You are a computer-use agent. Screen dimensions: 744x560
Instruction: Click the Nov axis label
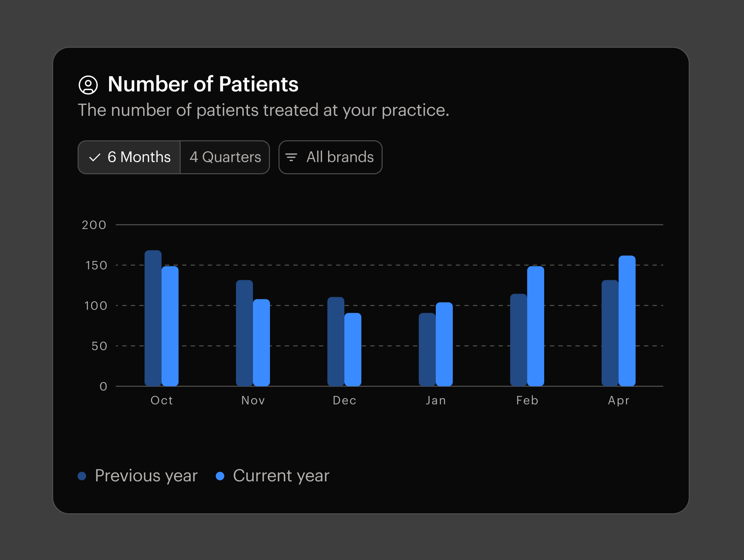(253, 400)
